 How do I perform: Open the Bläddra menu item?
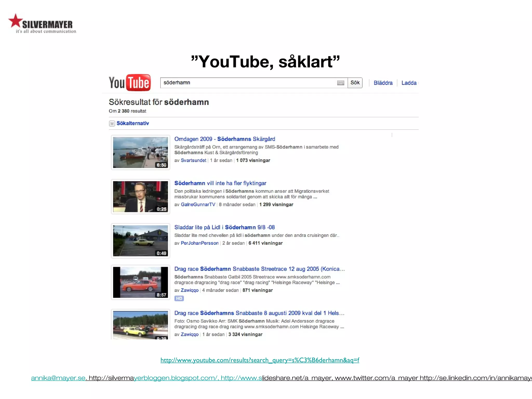point(383,83)
